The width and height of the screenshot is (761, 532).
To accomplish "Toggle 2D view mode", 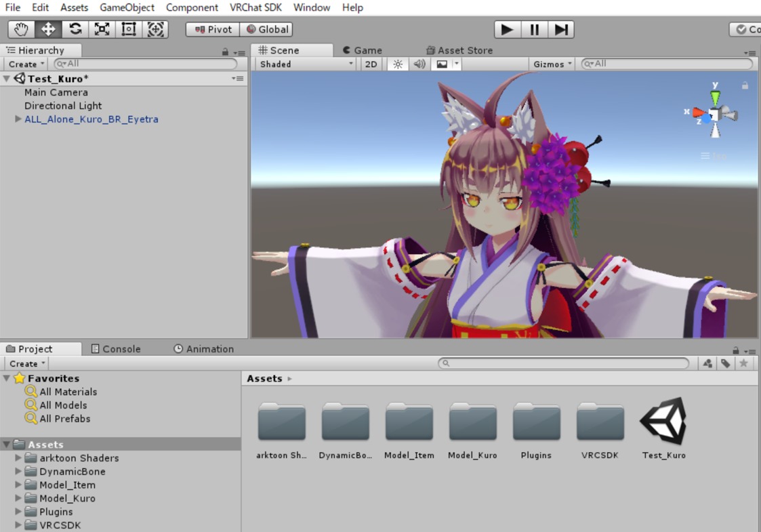I will [x=371, y=64].
